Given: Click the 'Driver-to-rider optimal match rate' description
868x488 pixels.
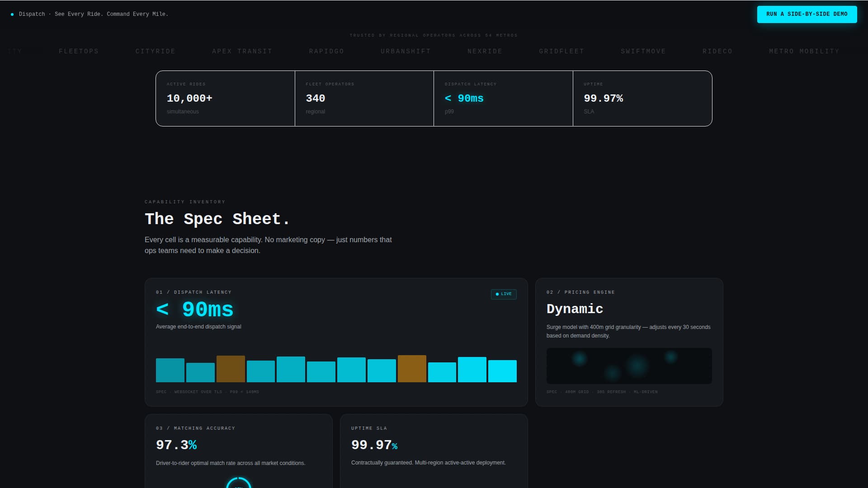Looking at the screenshot, I should [231, 463].
